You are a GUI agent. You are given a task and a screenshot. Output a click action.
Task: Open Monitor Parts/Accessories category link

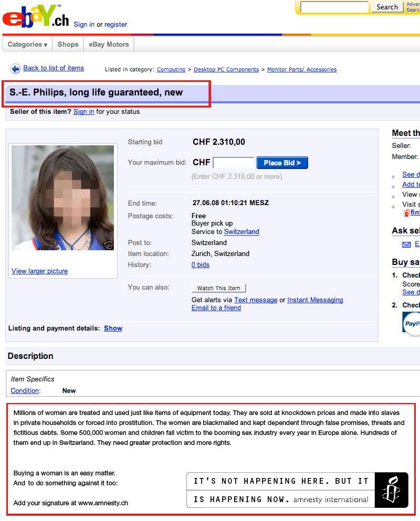pyautogui.click(x=302, y=69)
